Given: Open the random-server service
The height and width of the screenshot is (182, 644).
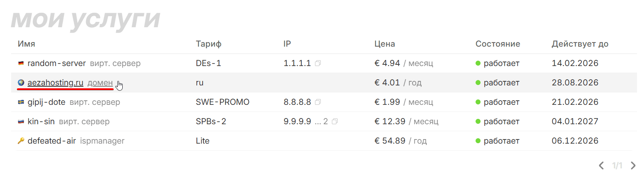Looking at the screenshot, I should coord(56,64).
